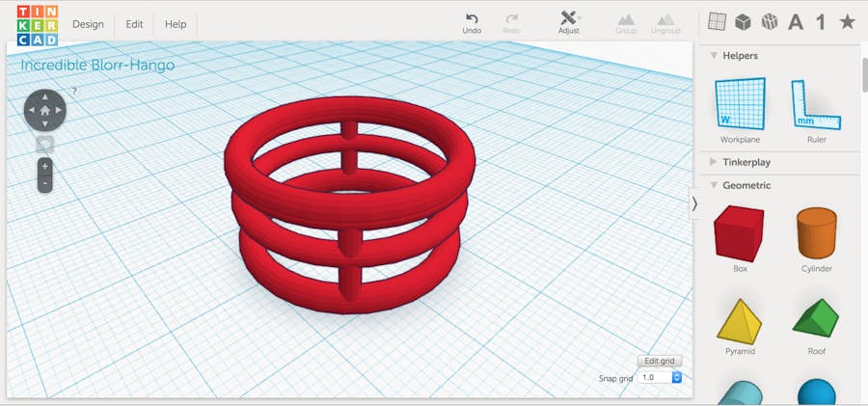Viewport: 868px width, 406px height.
Task: Select the striped hole cube icon
Action: coord(770,21)
